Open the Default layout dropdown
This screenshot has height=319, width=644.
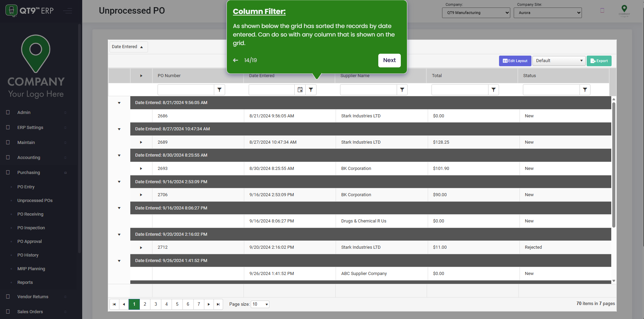(559, 61)
